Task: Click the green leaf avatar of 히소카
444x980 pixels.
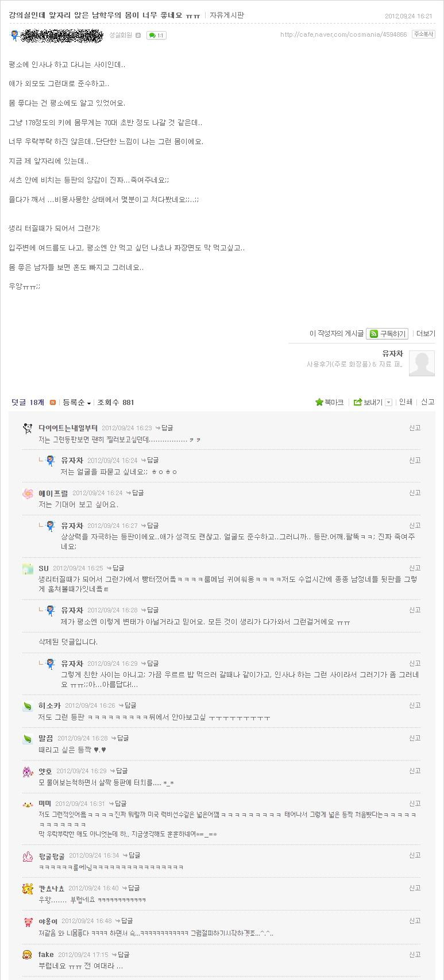Action: pos(28,706)
